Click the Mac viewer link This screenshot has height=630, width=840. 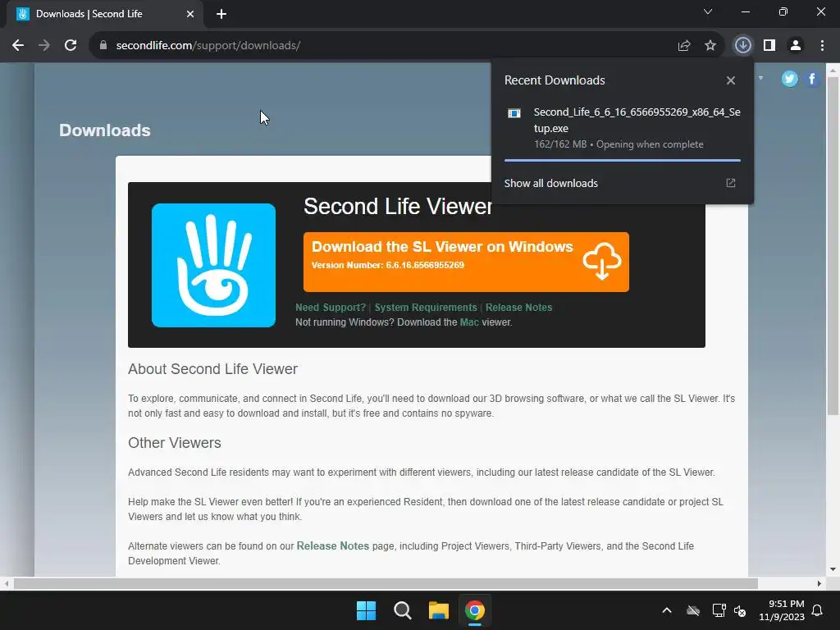(469, 322)
